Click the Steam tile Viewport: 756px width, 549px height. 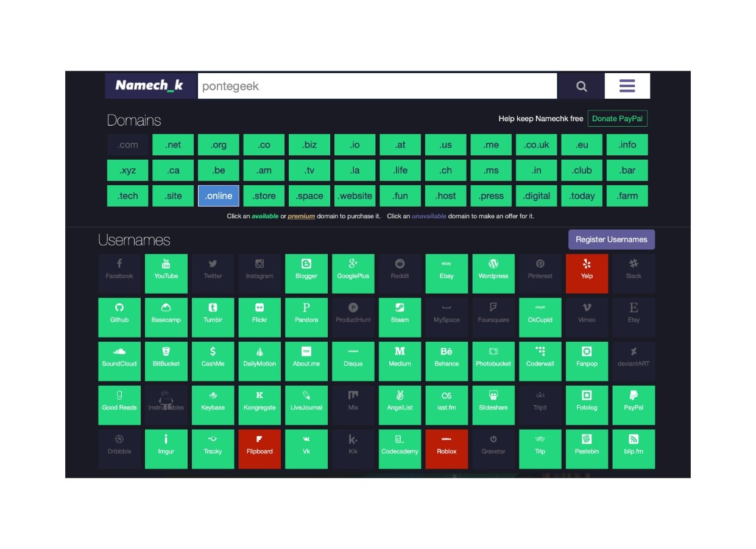pos(400,318)
